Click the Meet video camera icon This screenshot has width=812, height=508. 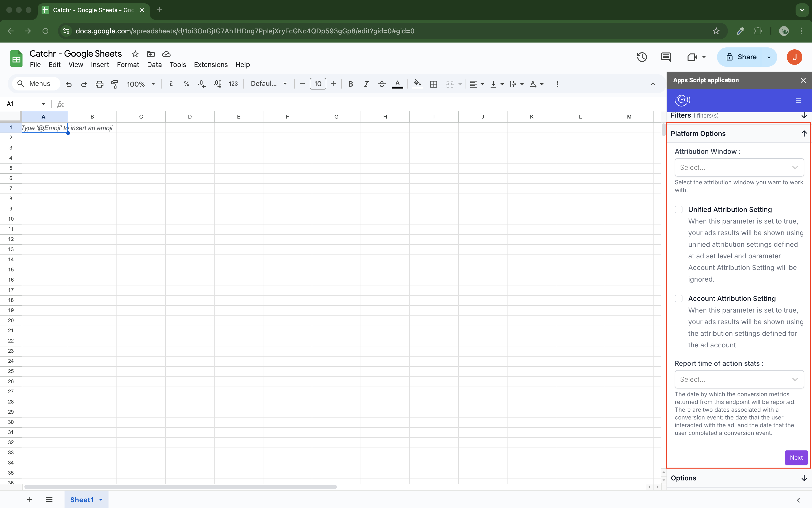(x=692, y=57)
